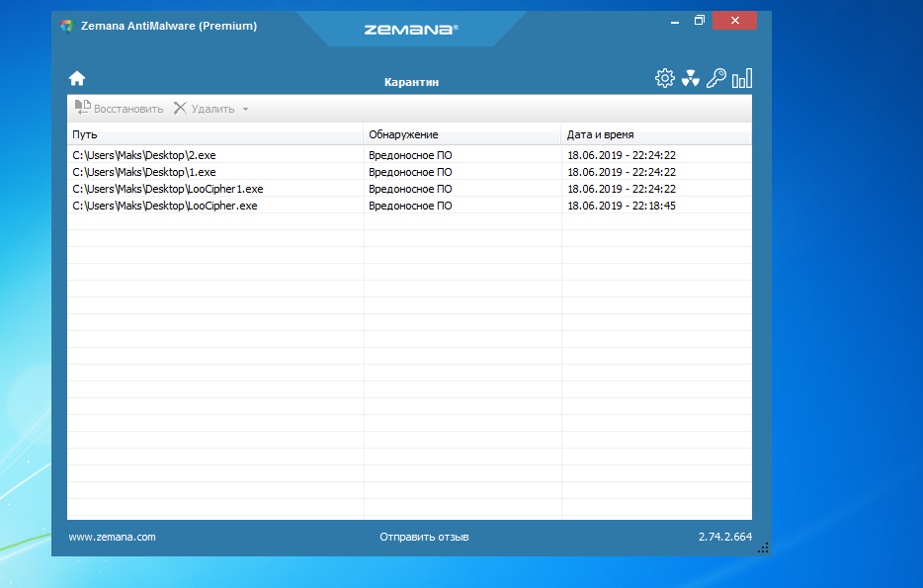Screen dimensions: 923x588
Task: Select the LooCipher1.exe quarantine entry
Action: coord(409,189)
